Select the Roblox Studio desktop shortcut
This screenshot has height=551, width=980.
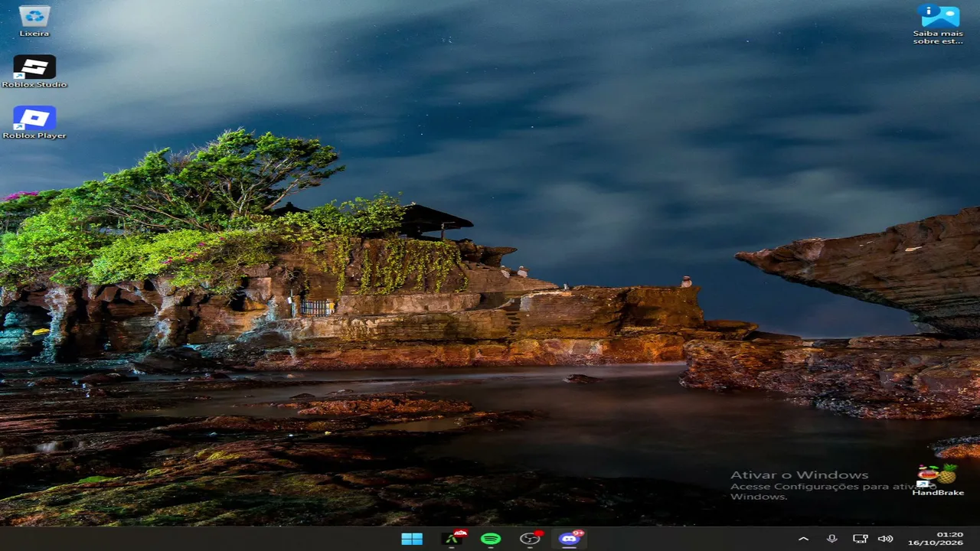(x=34, y=71)
